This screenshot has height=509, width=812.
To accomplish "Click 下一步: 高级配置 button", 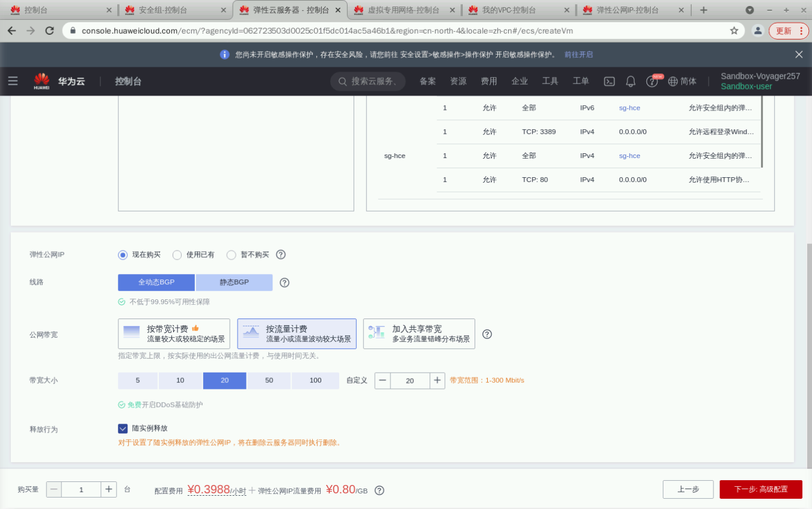I will tap(761, 489).
